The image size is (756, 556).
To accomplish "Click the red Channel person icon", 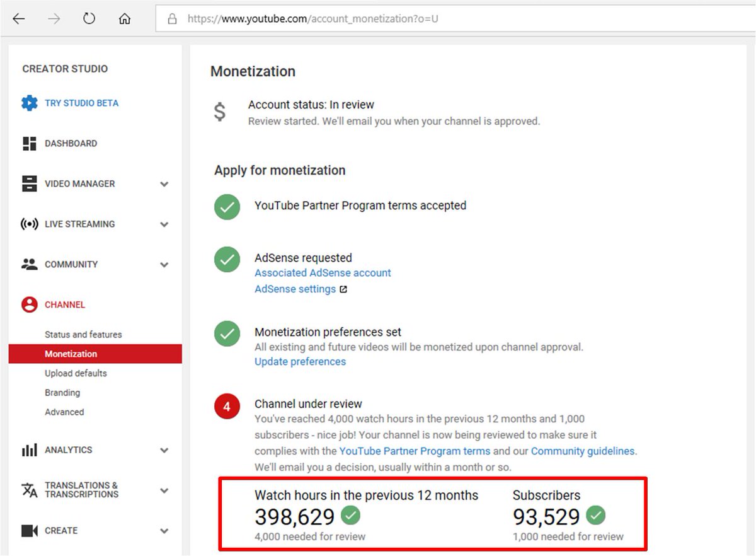I will click(29, 304).
